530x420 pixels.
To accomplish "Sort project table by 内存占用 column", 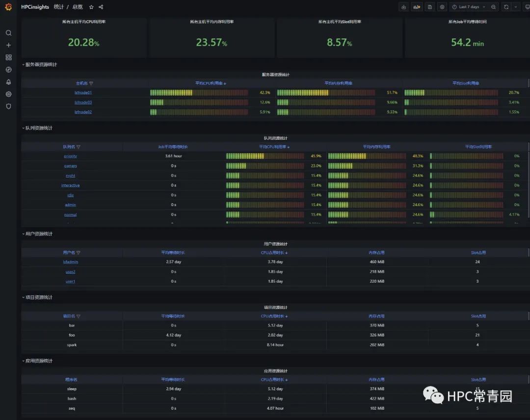I will (376, 316).
